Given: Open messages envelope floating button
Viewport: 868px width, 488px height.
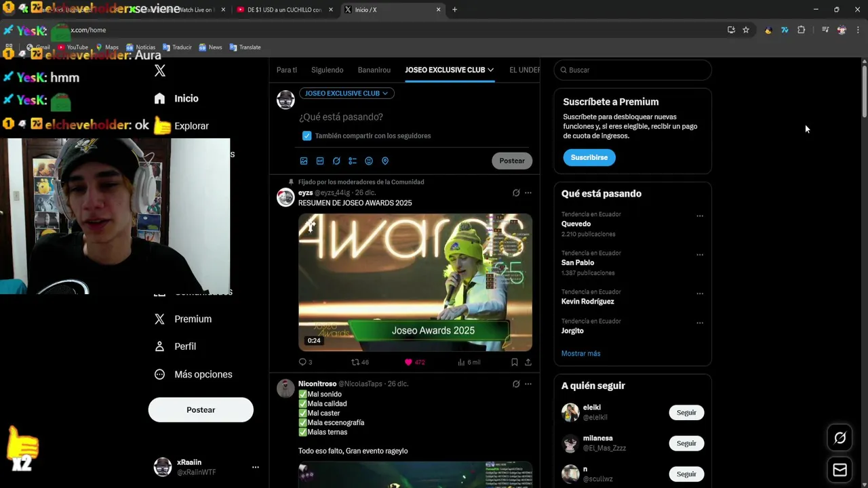Looking at the screenshot, I should (x=840, y=470).
